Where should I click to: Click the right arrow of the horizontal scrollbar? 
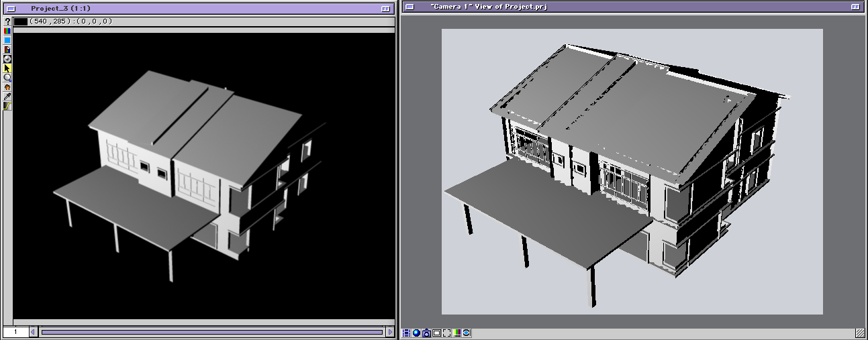click(390, 332)
